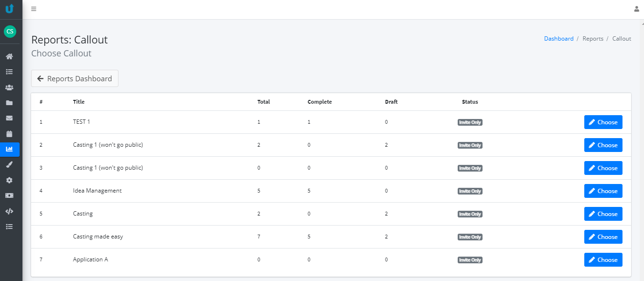Click the home icon in sidebar
644x281 pixels.
point(9,56)
